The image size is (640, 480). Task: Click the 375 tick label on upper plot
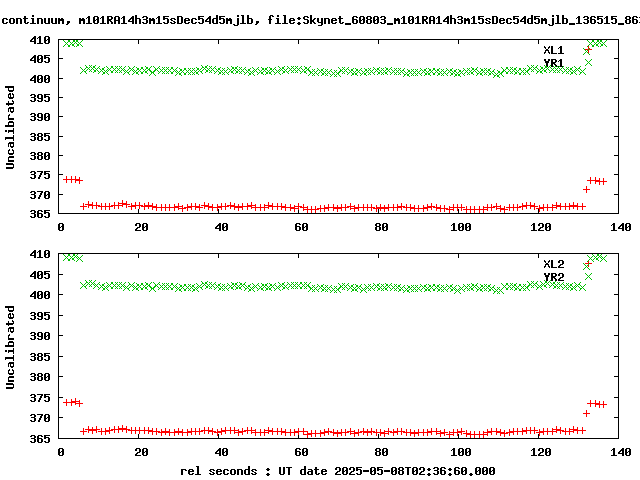point(40,175)
